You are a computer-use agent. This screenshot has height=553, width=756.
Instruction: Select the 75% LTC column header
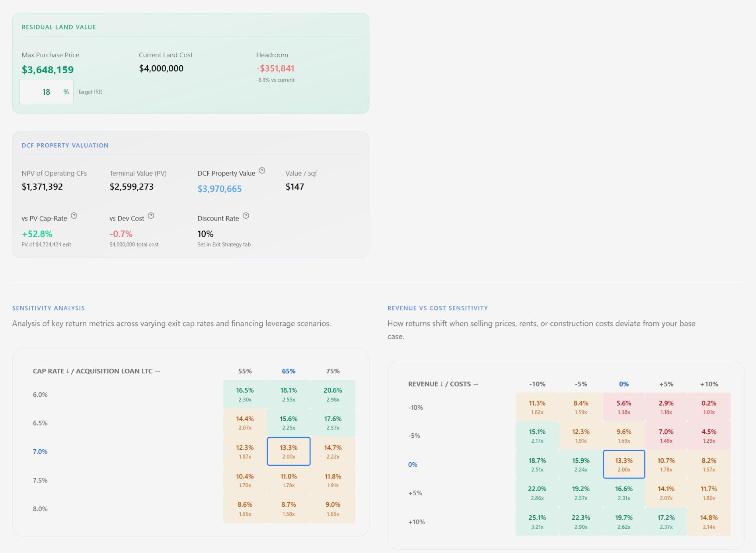click(333, 371)
